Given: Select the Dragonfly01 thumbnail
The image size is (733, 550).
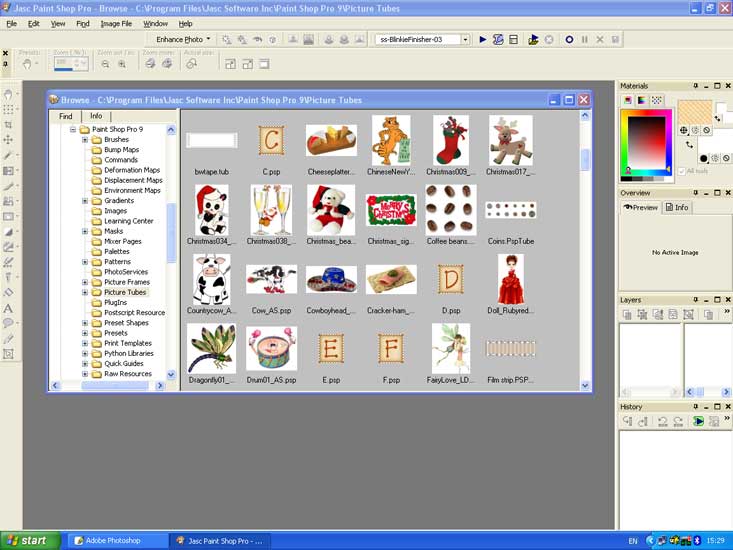Looking at the screenshot, I should click(x=211, y=348).
